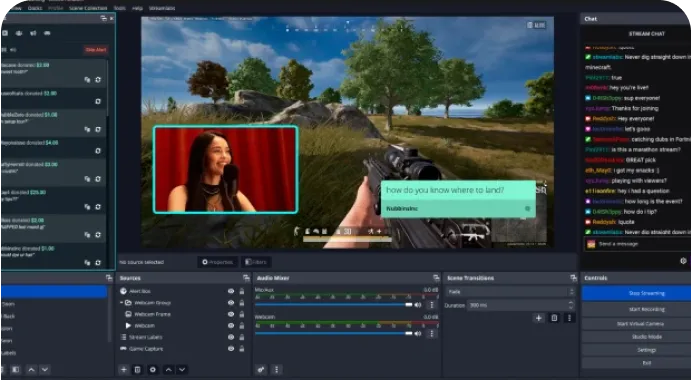Collapse the Webcam Group in Sources

click(x=122, y=302)
